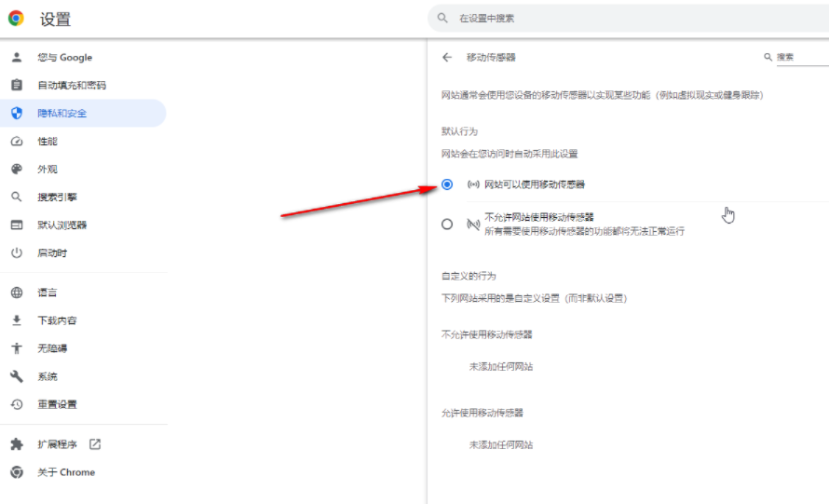This screenshot has width=829, height=504.
Task: Open 外观 settings section
Action: click(84, 170)
